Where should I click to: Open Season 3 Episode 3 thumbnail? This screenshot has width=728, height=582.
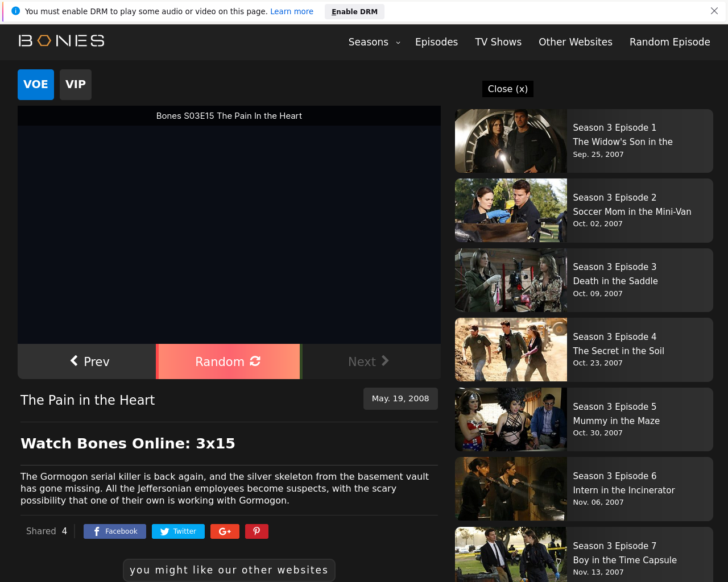click(511, 280)
